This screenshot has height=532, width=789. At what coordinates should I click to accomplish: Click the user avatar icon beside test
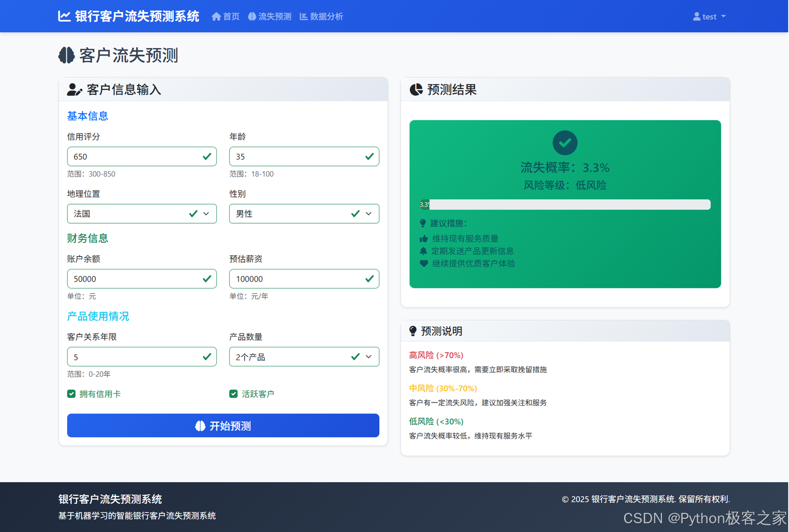click(x=696, y=16)
